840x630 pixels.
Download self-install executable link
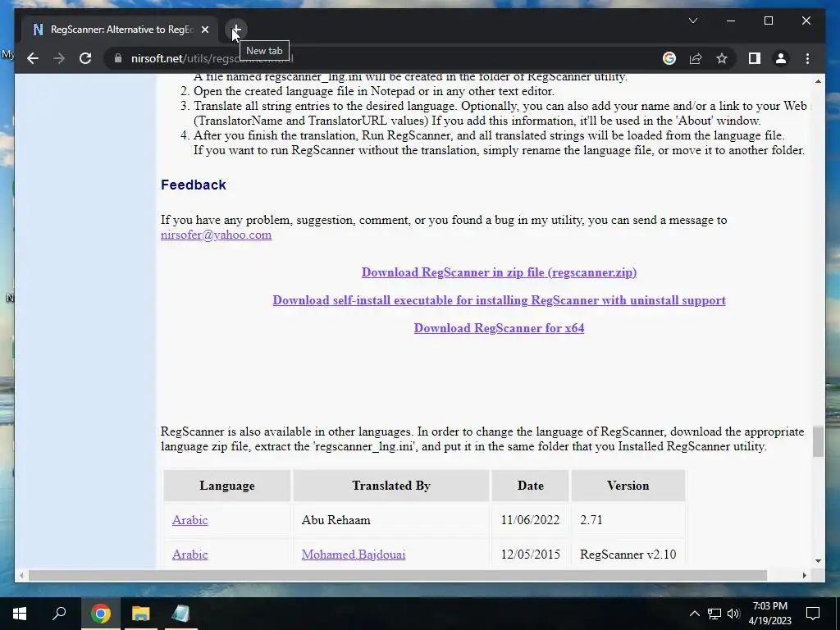pos(499,300)
